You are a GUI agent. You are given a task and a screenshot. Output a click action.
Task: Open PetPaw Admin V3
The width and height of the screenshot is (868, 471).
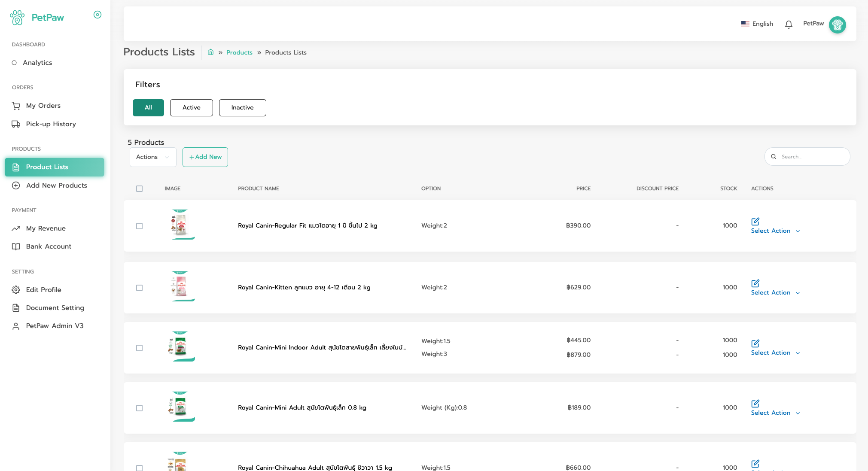(x=55, y=326)
